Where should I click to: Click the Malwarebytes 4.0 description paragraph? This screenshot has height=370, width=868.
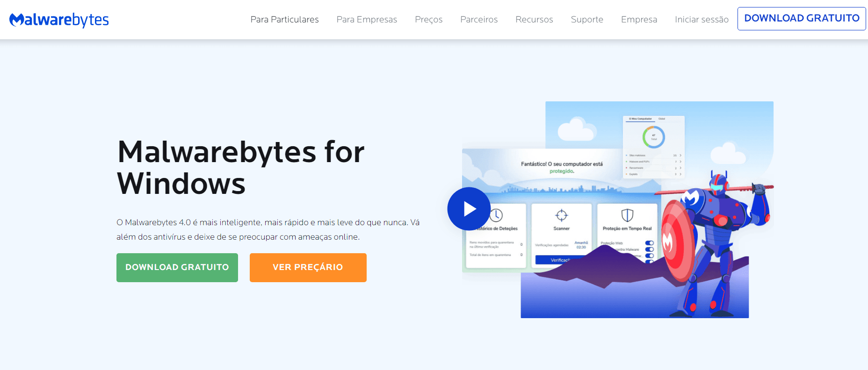(x=268, y=229)
